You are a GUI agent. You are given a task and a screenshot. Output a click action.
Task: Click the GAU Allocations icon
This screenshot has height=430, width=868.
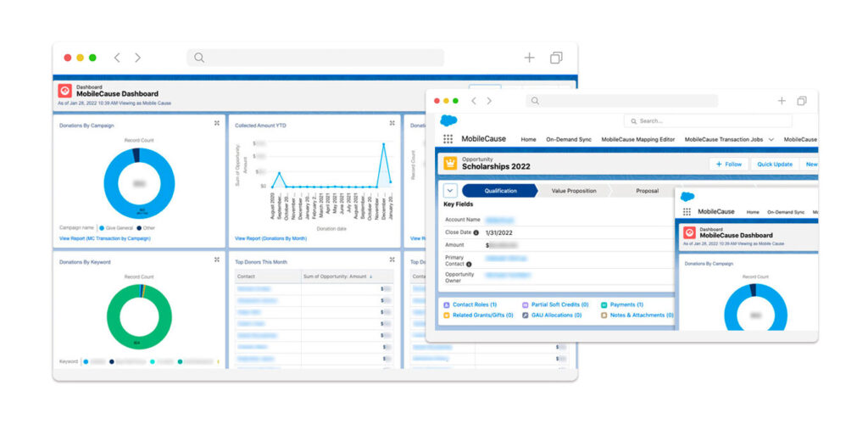pyautogui.click(x=526, y=315)
